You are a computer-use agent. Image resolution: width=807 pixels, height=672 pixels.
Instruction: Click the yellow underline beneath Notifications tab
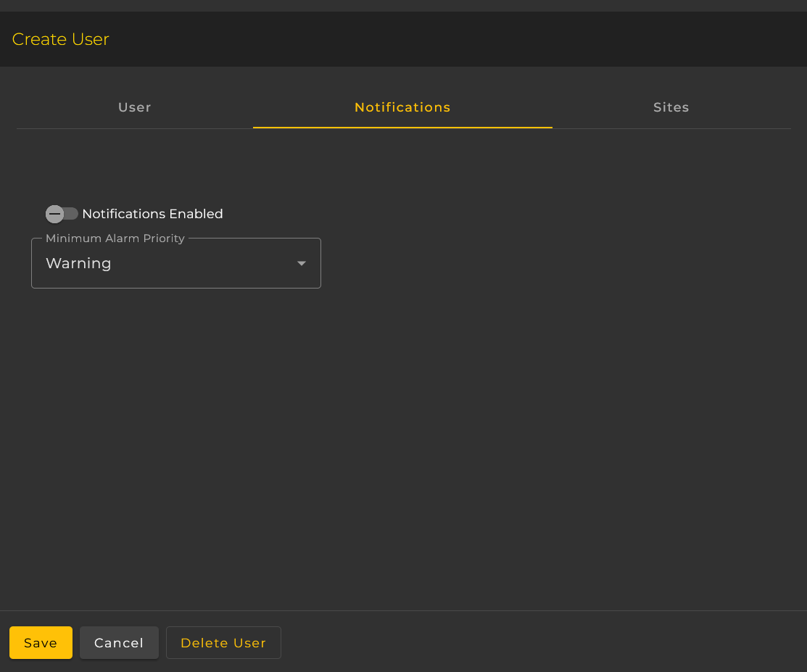coord(402,127)
